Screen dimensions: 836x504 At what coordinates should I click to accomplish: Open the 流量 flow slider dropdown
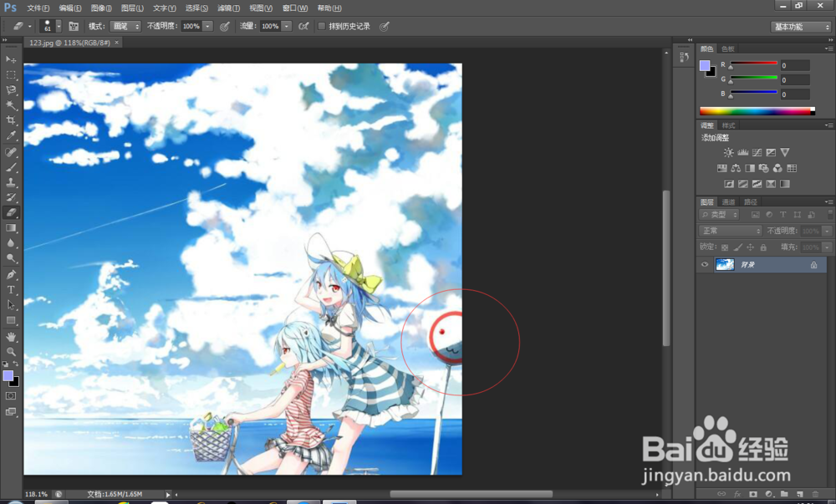tap(287, 26)
